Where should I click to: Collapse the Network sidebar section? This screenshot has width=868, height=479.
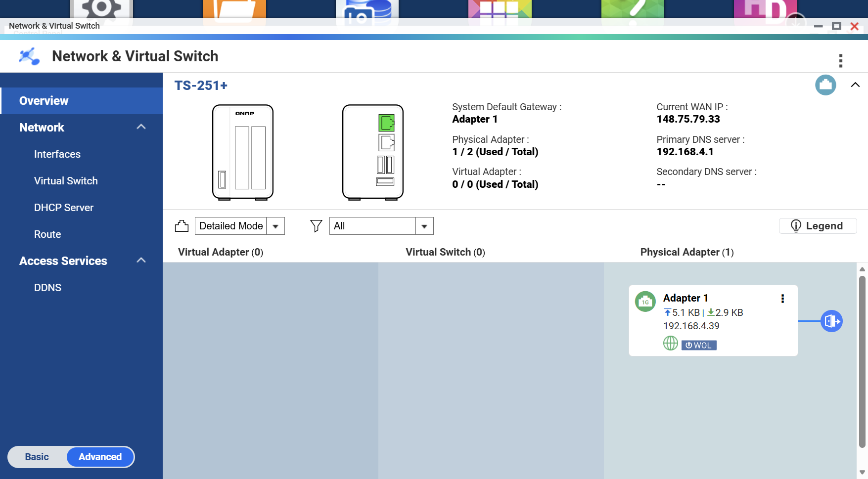(x=141, y=127)
